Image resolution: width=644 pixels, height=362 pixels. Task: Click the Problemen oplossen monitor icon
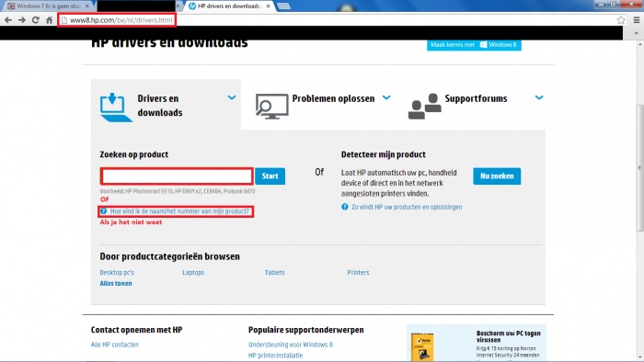(272, 107)
